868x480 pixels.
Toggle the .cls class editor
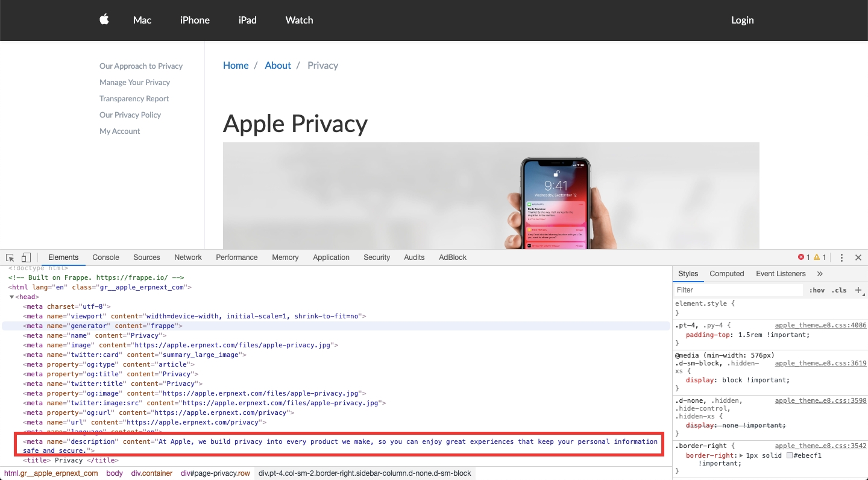point(839,290)
